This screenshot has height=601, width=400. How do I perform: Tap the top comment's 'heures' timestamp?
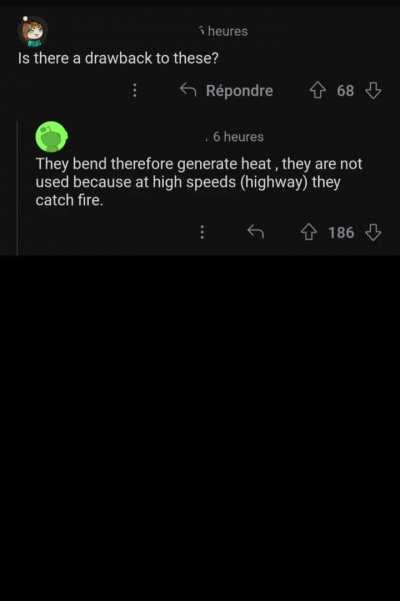pos(223,31)
